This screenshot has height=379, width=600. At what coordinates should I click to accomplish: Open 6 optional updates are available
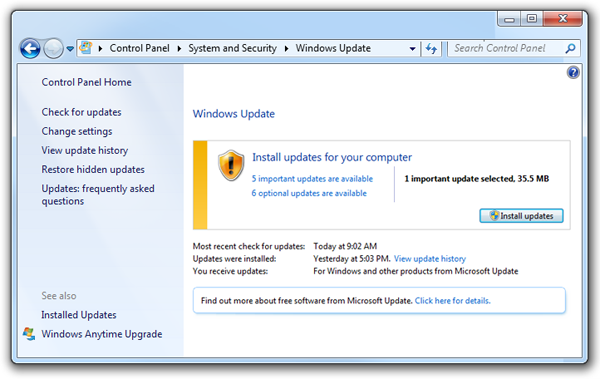tap(309, 193)
